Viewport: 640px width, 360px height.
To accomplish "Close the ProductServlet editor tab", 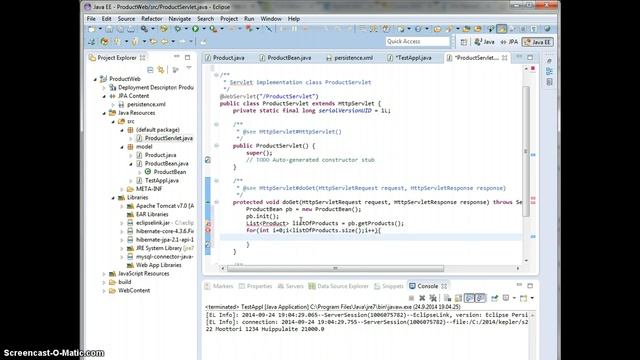I will click(504, 58).
